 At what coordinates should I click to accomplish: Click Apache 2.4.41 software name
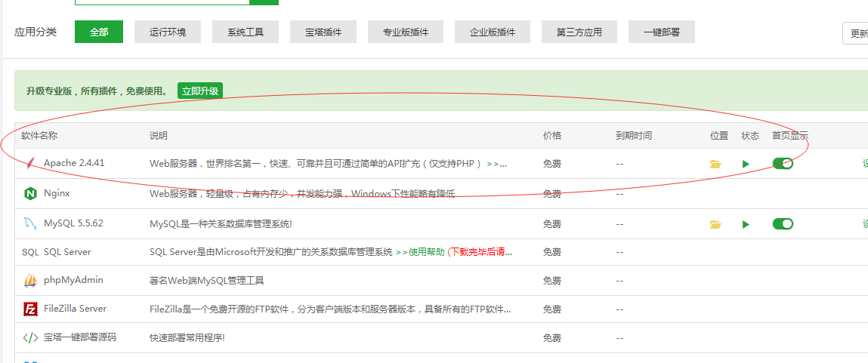74,163
